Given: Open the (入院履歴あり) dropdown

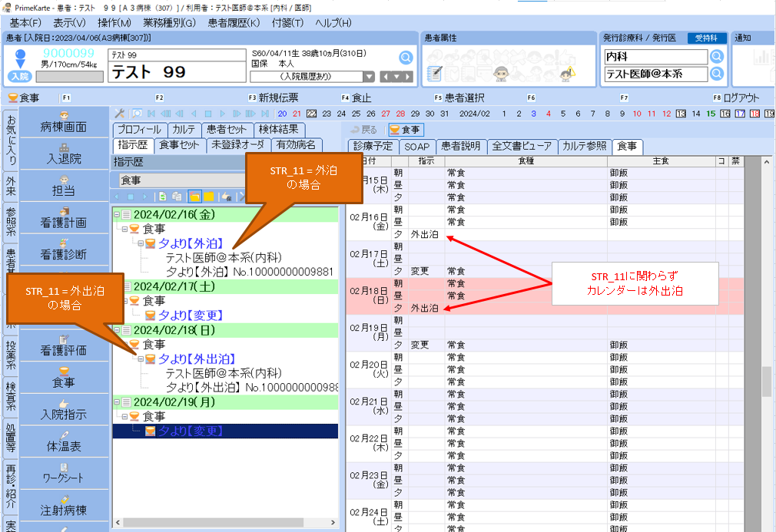Looking at the screenshot, I should [x=369, y=77].
